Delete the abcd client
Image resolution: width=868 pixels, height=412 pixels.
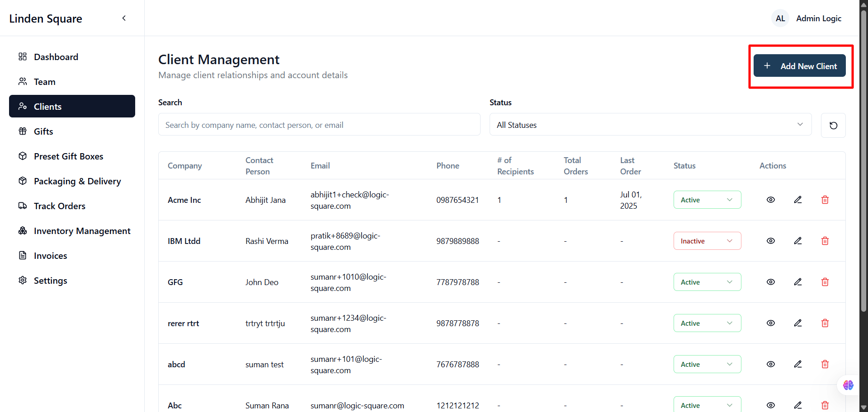825,364
